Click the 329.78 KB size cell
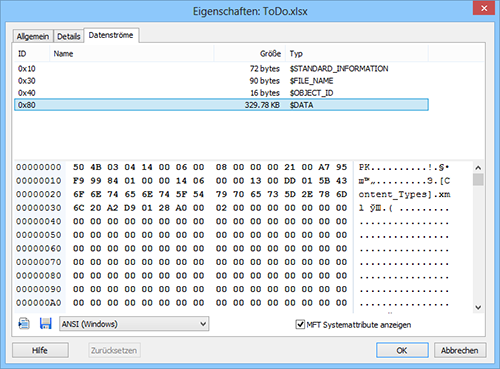The width and height of the screenshot is (500, 369). (x=262, y=105)
